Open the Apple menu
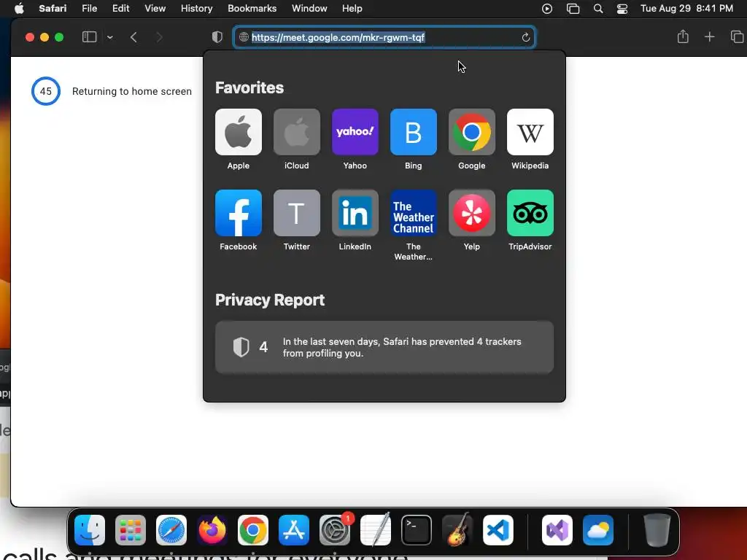 (x=19, y=9)
